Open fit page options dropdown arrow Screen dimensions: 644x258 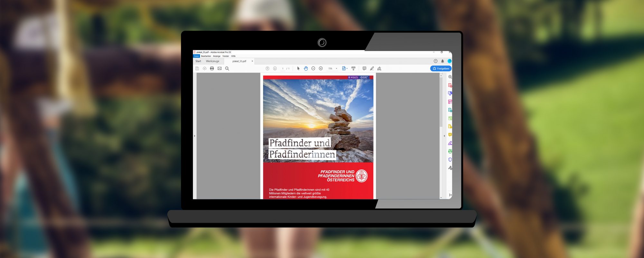coord(347,68)
